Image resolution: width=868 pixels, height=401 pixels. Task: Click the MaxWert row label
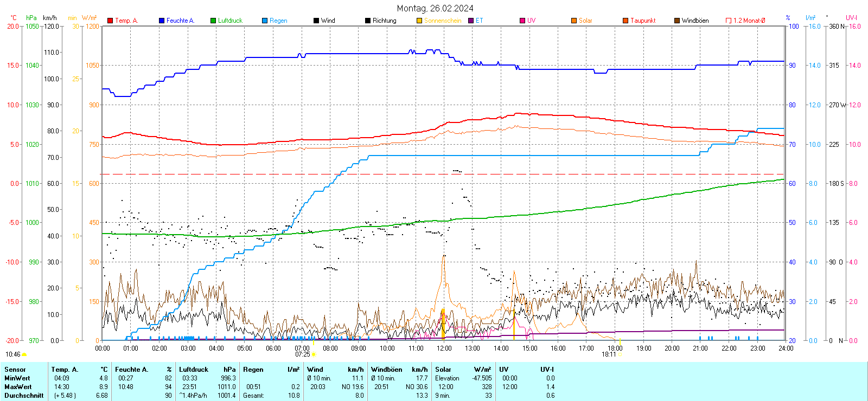pyautogui.click(x=18, y=387)
